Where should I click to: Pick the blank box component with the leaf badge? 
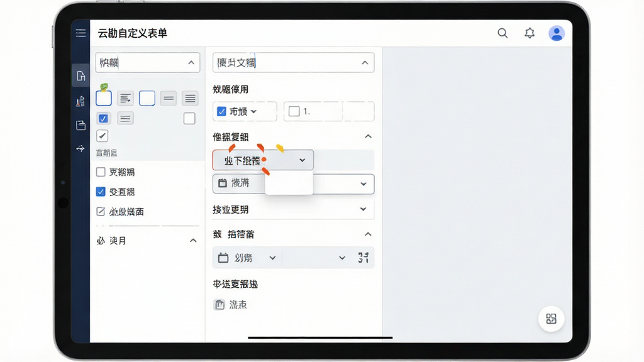coord(104,98)
